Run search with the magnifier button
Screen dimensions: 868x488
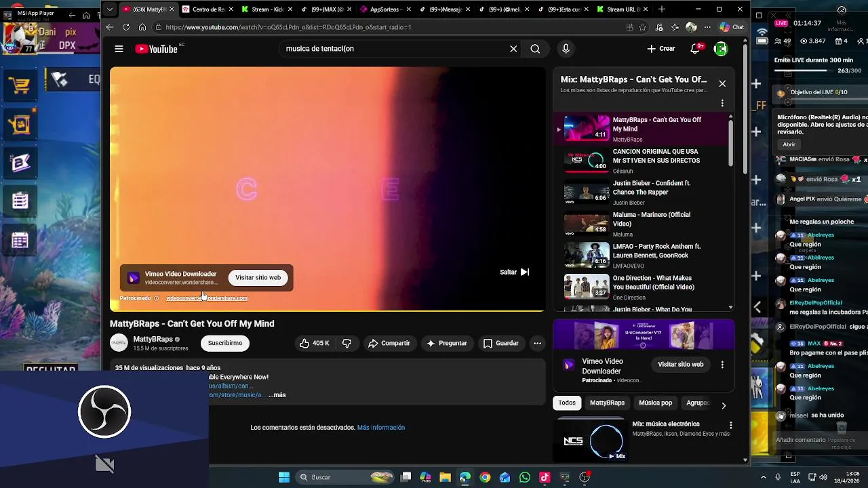[535, 49]
